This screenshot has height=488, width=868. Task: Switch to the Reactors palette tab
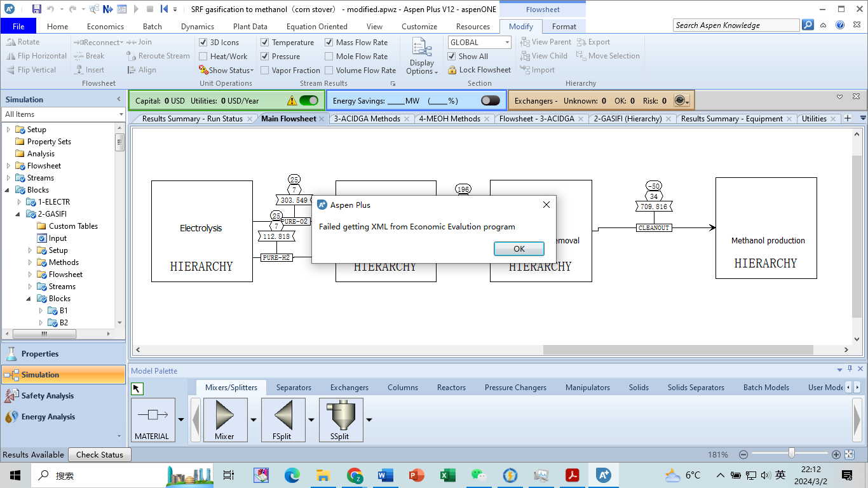point(451,387)
